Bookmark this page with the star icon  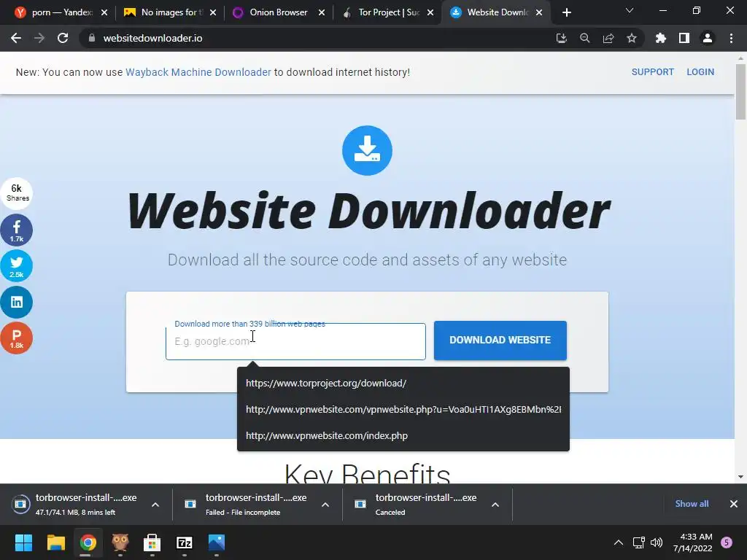pyautogui.click(x=631, y=38)
